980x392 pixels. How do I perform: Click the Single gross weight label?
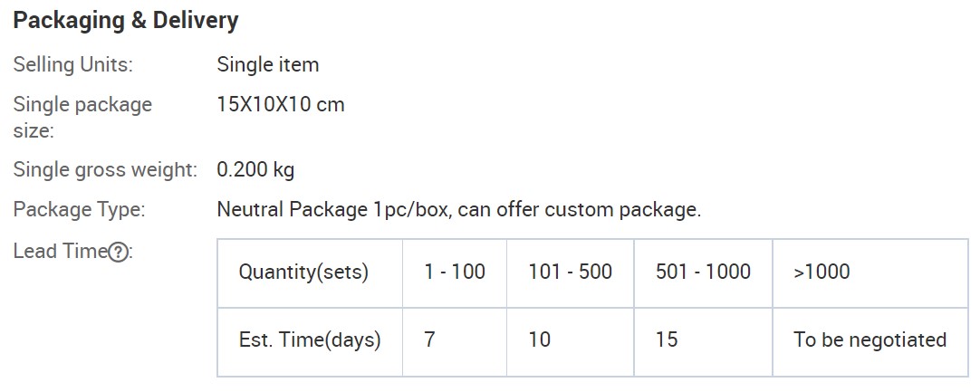tap(105, 169)
